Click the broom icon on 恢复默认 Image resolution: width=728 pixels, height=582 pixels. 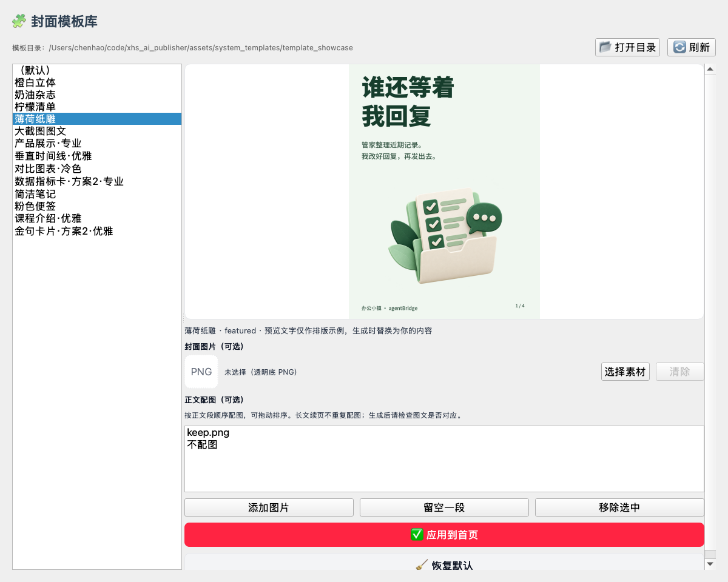[422, 565]
